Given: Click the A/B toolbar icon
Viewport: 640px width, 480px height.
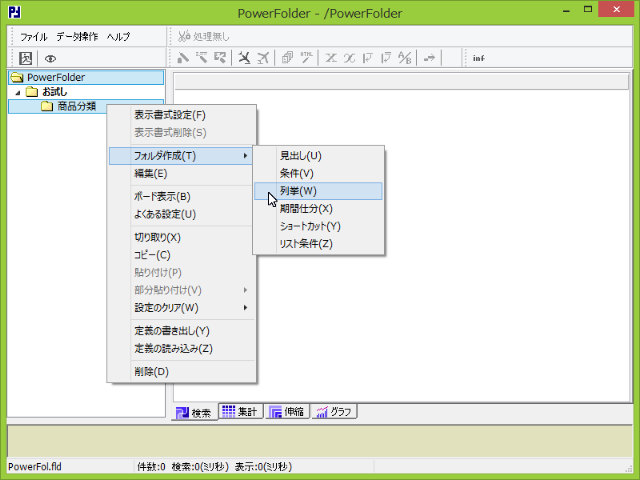Looking at the screenshot, I should [x=404, y=58].
